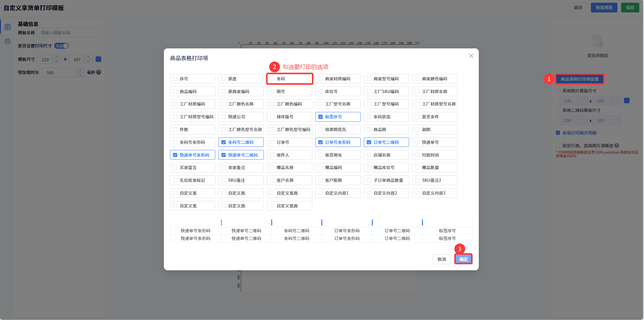Tick the 自定义内容1 checkbox
Image resolution: width=644 pixels, height=320 pixels.
point(320,193)
